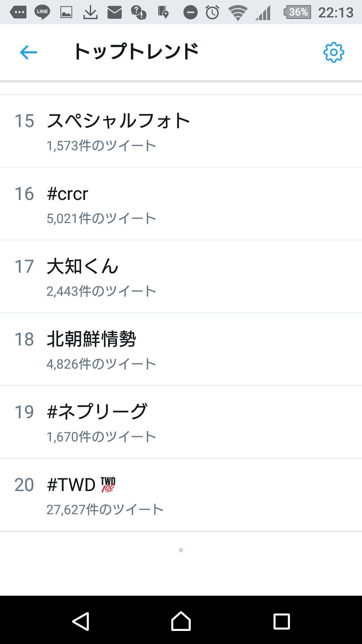Open trend 17 大知くん
The image size is (362, 644).
[x=181, y=276]
